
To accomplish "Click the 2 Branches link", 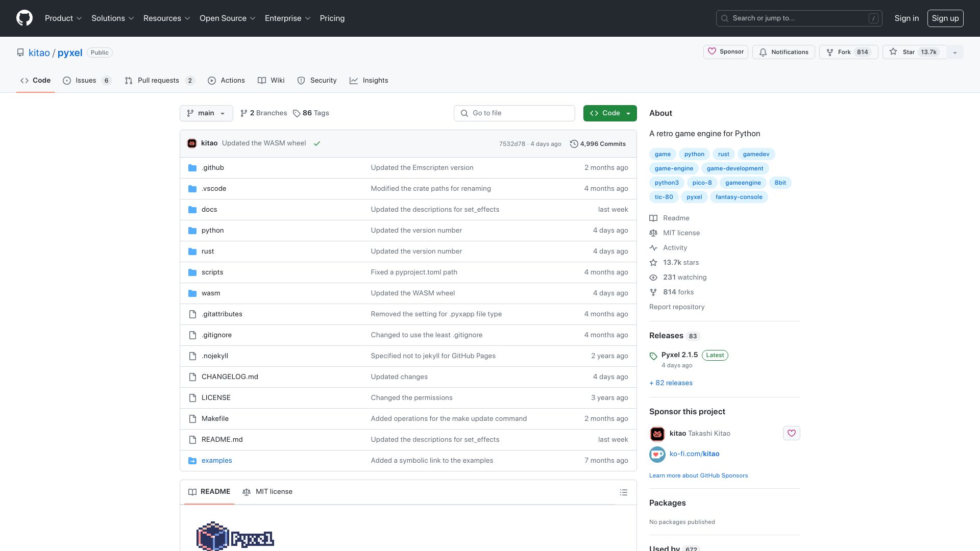I will click(x=263, y=113).
